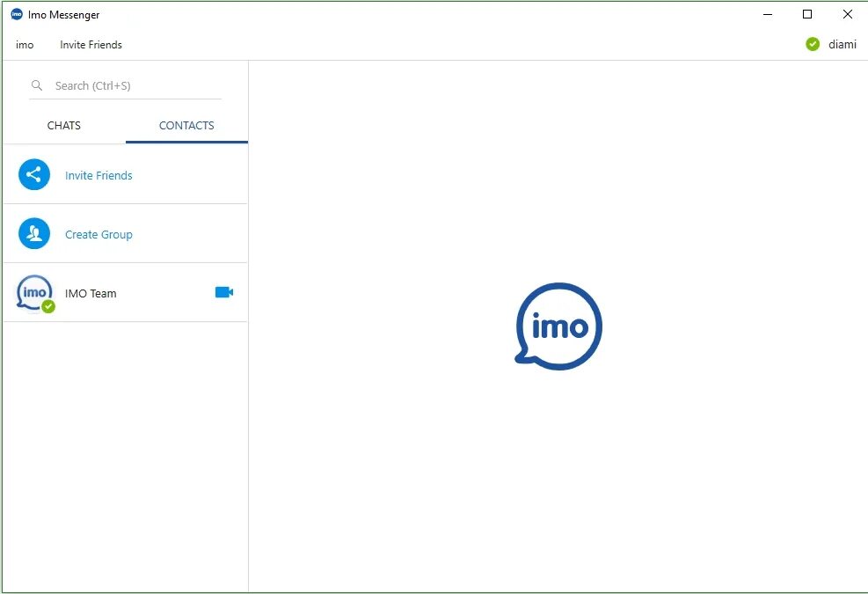Click the Imo Messenger title bar app icon
Image resolution: width=868 pixels, height=594 pixels.
pyautogui.click(x=17, y=14)
